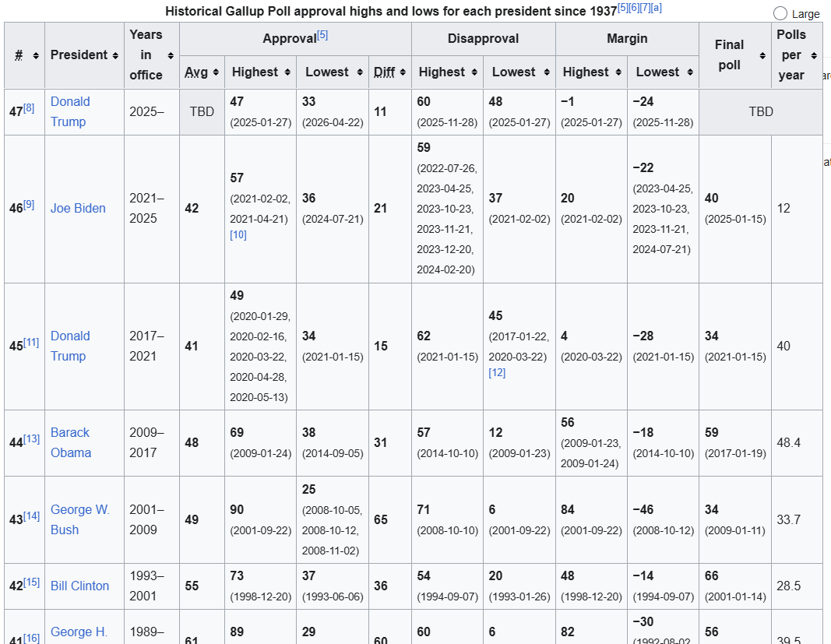Follow citation [11] beside number 45

pyautogui.click(x=30, y=343)
